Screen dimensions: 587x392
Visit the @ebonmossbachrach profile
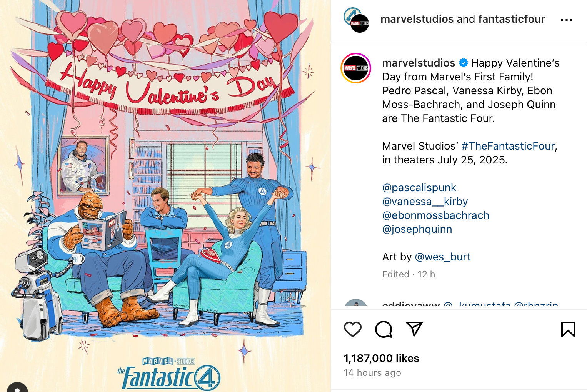[x=435, y=215]
